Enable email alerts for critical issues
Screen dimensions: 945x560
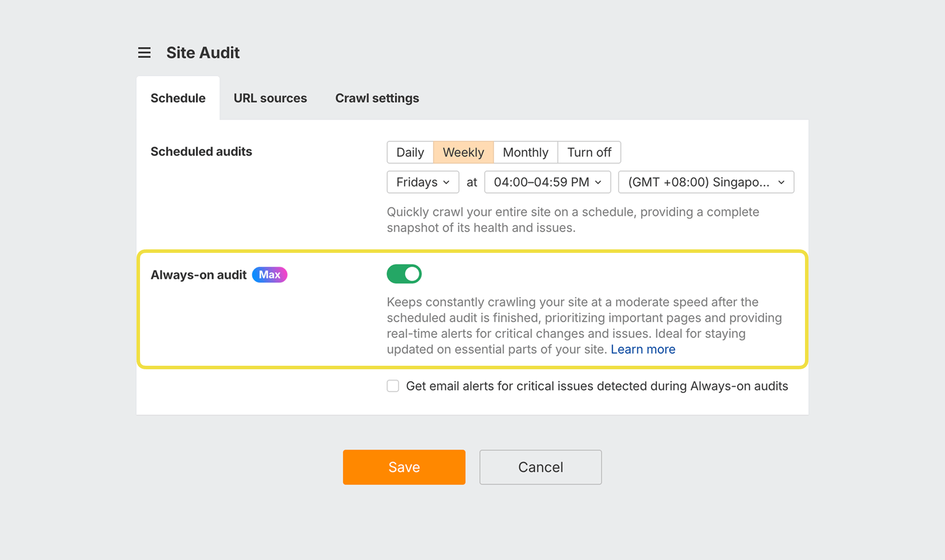(x=392, y=386)
